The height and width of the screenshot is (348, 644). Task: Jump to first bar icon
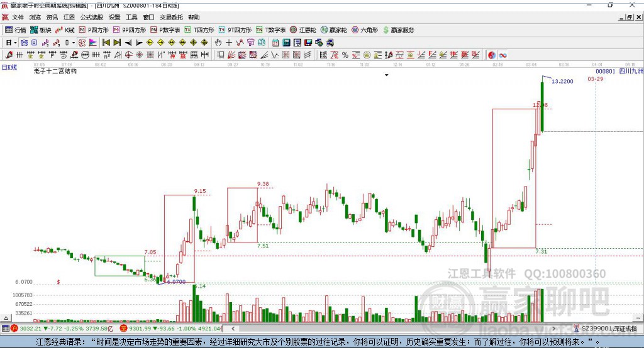(106, 43)
